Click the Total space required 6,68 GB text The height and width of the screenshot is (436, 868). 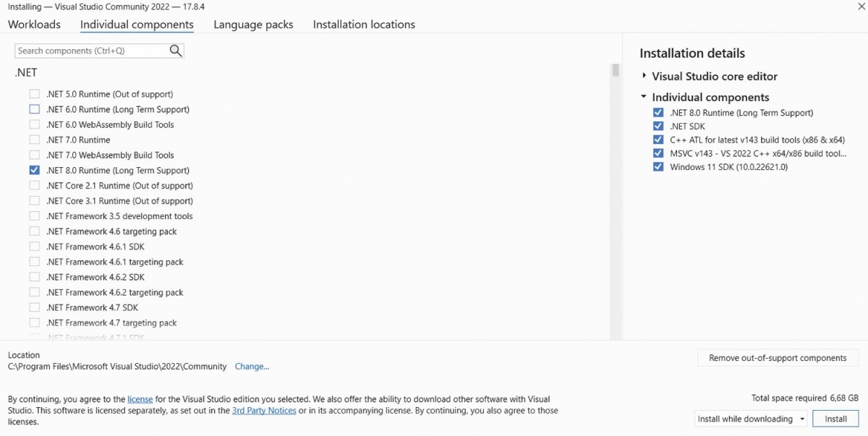coord(805,398)
